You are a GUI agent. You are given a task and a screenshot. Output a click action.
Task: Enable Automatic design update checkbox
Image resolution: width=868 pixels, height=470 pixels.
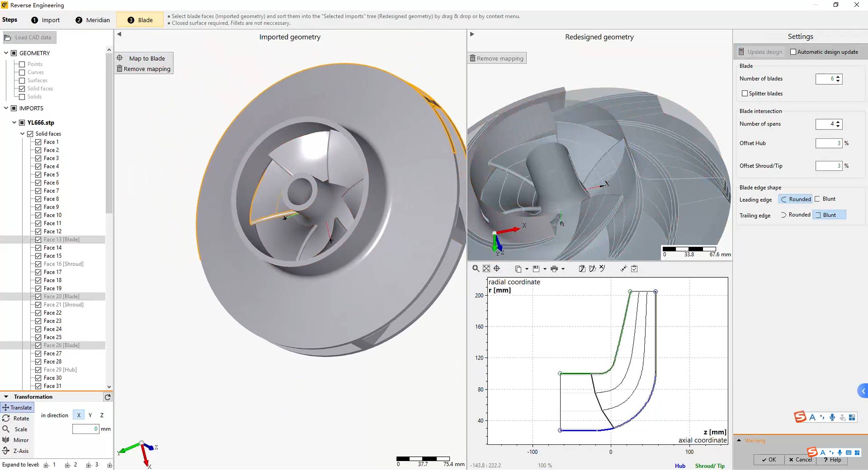tap(793, 52)
